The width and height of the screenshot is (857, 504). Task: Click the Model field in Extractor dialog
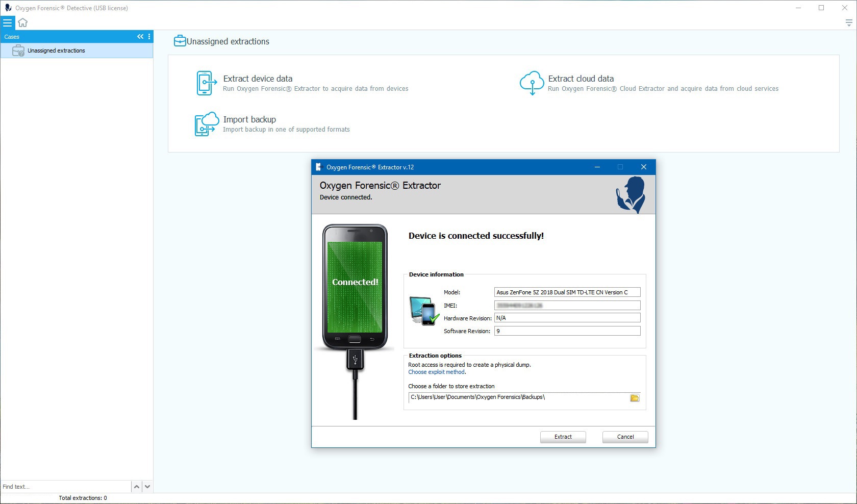pyautogui.click(x=567, y=292)
